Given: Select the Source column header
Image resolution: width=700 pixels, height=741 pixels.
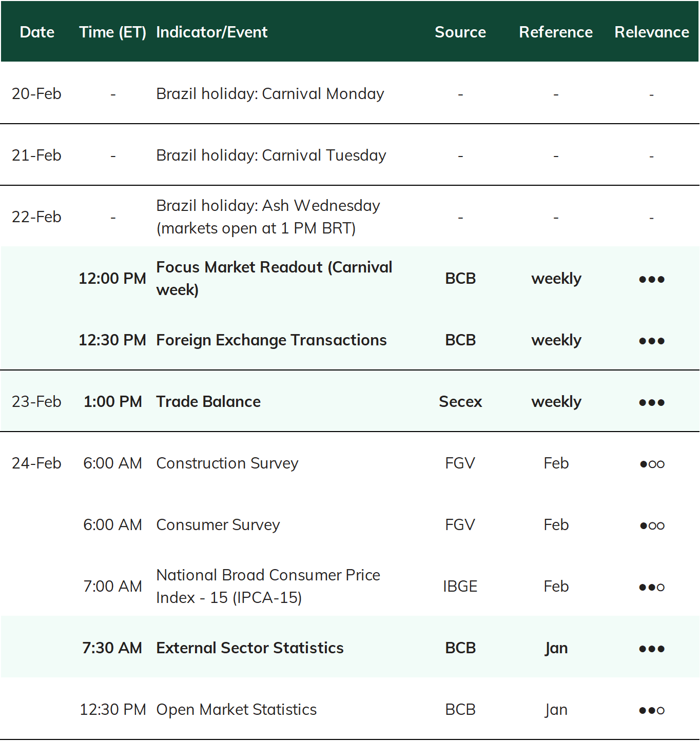Looking at the screenshot, I should pyautogui.click(x=460, y=32).
